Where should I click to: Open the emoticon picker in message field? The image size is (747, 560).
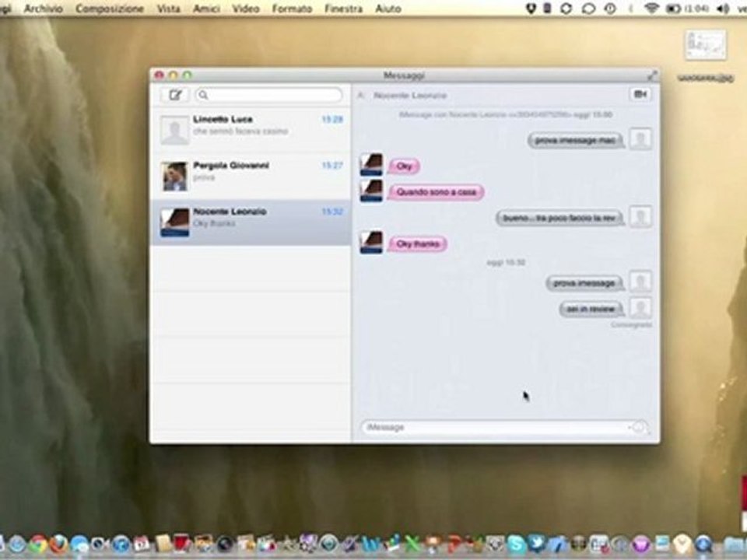(640, 427)
